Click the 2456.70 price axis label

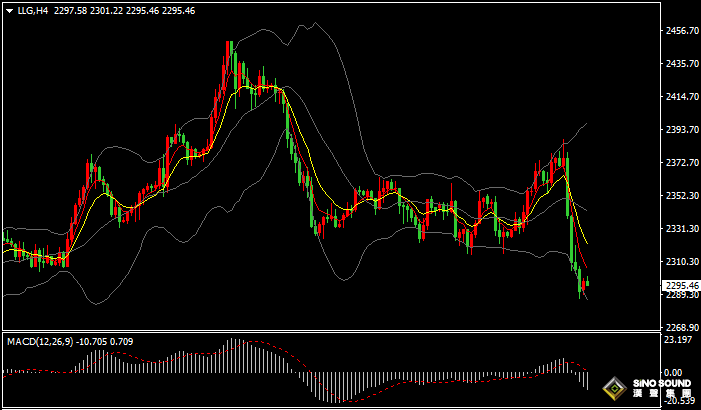pyautogui.click(x=680, y=31)
